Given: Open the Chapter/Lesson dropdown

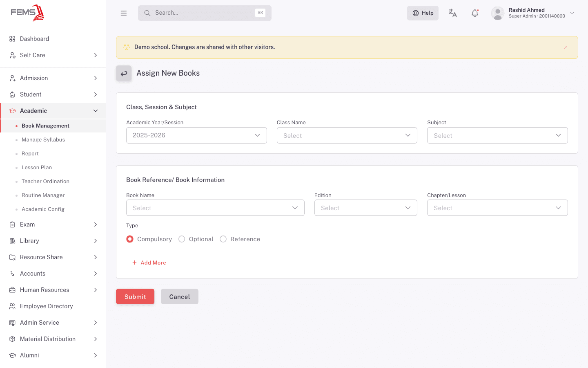Looking at the screenshot, I should [x=497, y=208].
